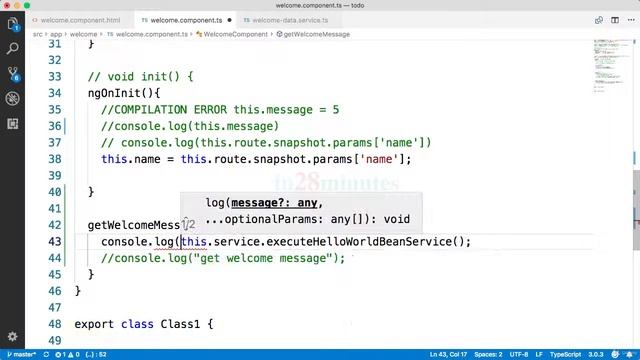Select TypeScript language mode in status bar
The image size is (640, 360).
[x=565, y=354]
